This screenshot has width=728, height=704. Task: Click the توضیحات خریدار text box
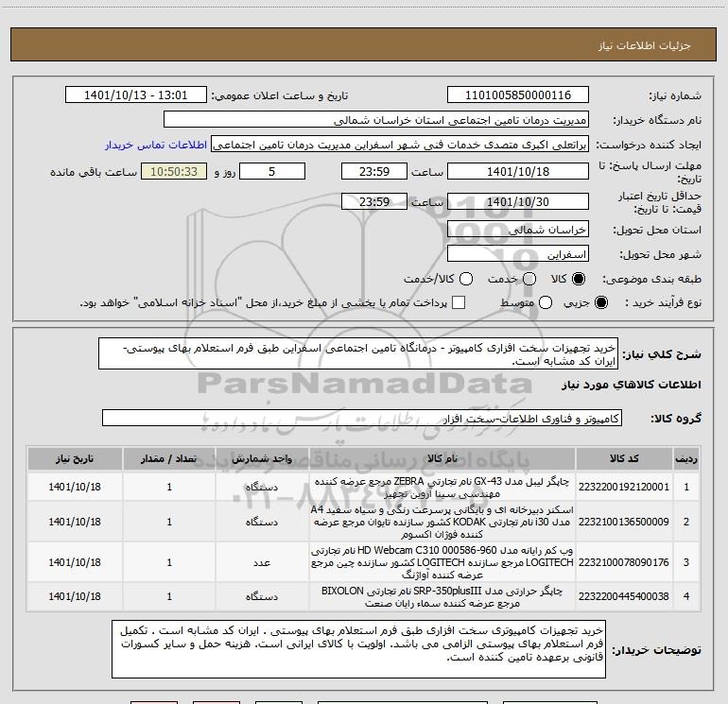tap(358, 649)
